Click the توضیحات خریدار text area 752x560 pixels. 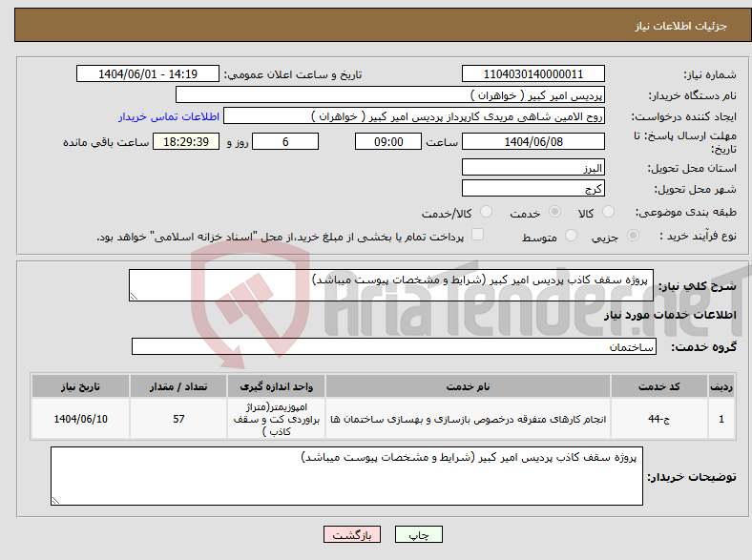tap(346, 476)
